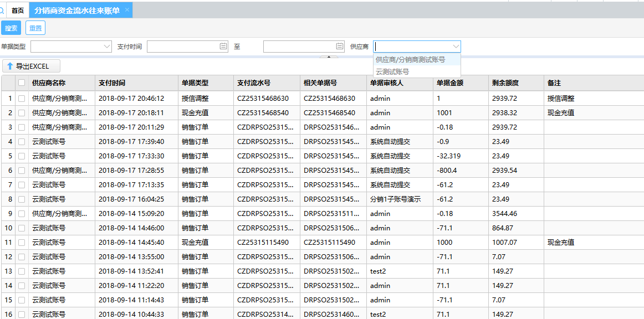Click the search magnifier icon at top left

point(2,11)
